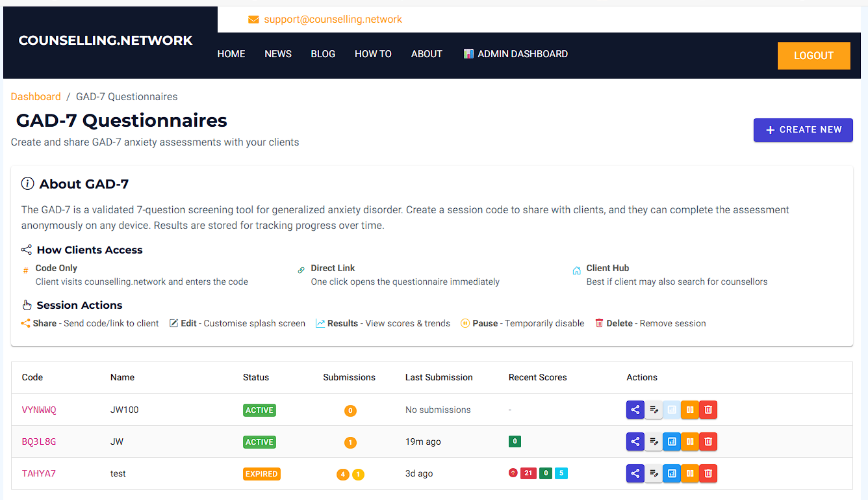
Task: Open the Admin Dashboard menu item
Action: tap(516, 54)
